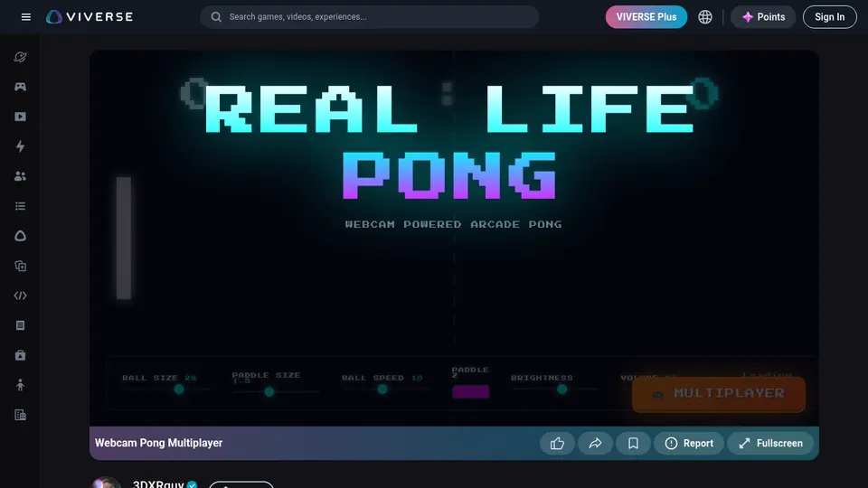Click the 'Webcam Powered Arcade Pong' subtitle
The image size is (868, 488).
click(x=453, y=224)
